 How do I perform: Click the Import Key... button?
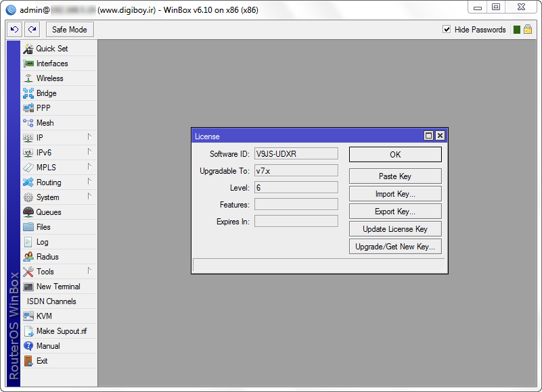pyautogui.click(x=395, y=194)
